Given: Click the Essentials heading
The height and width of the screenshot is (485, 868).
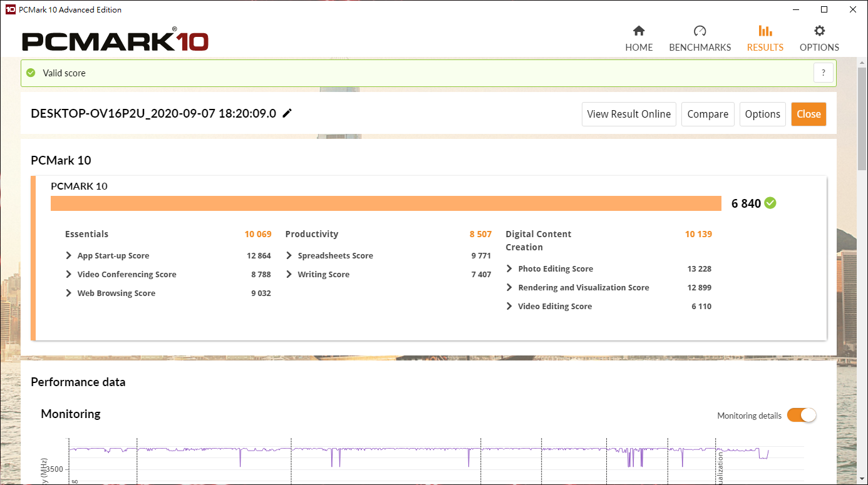Looking at the screenshot, I should pos(86,234).
